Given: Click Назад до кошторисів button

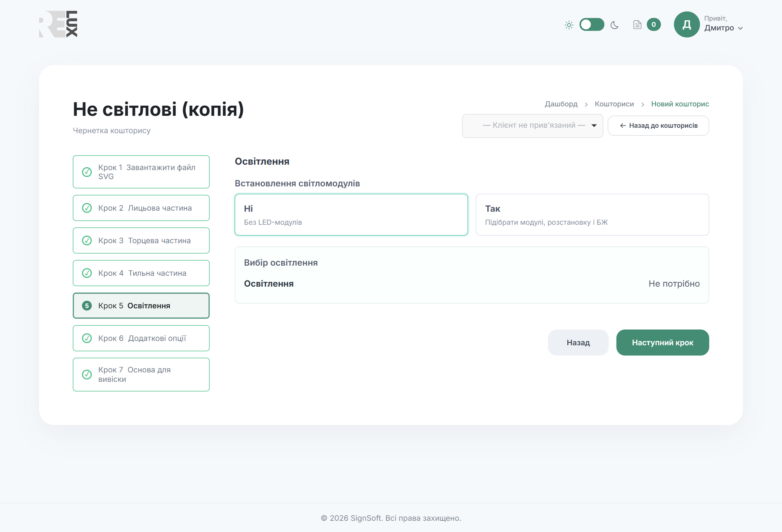Looking at the screenshot, I should [658, 126].
